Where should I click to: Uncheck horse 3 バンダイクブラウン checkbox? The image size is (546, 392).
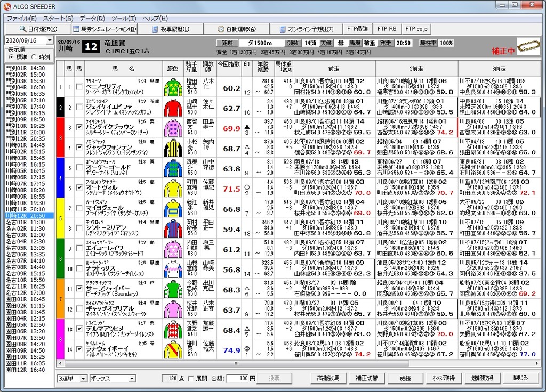pyautogui.click(x=79, y=127)
